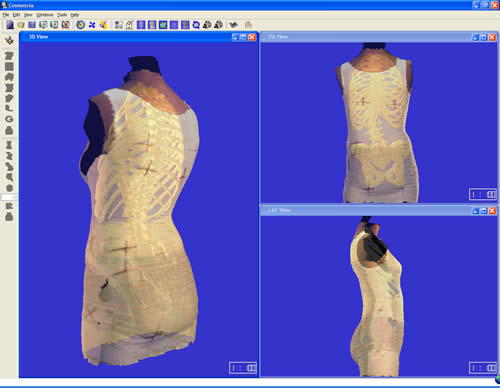Screen dimensions: 500x388
Task: Click the round yellow-and-blue disc icon
Action: (80, 25)
